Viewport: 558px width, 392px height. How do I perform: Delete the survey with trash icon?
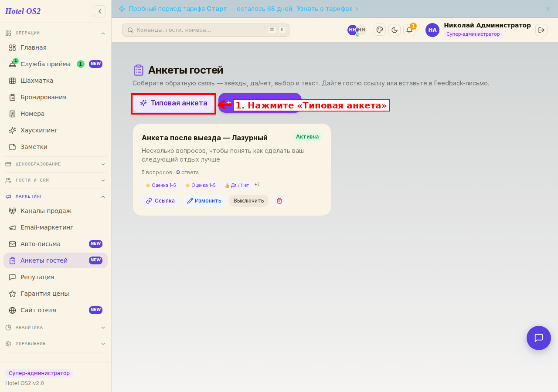pos(279,201)
